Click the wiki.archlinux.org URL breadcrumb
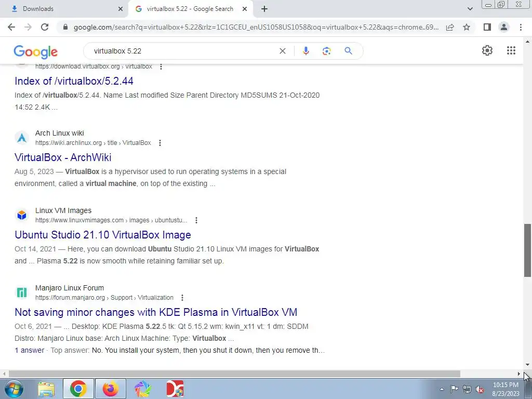This screenshot has width=532, height=399. point(93,143)
